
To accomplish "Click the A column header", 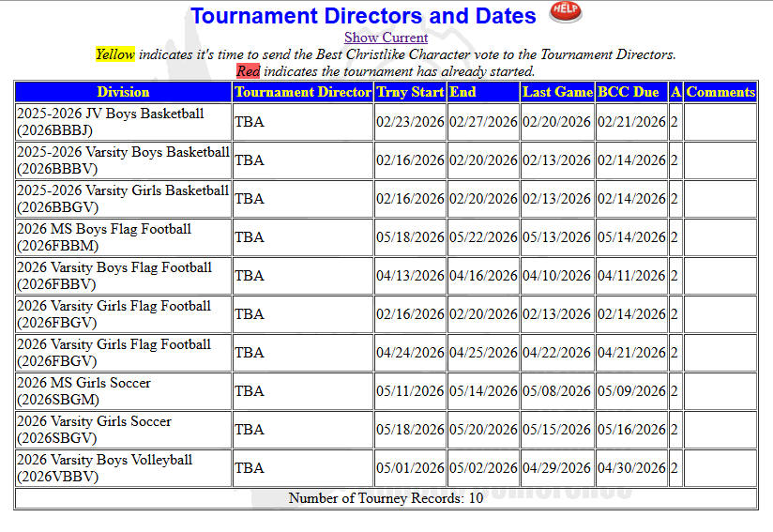I will [675, 92].
